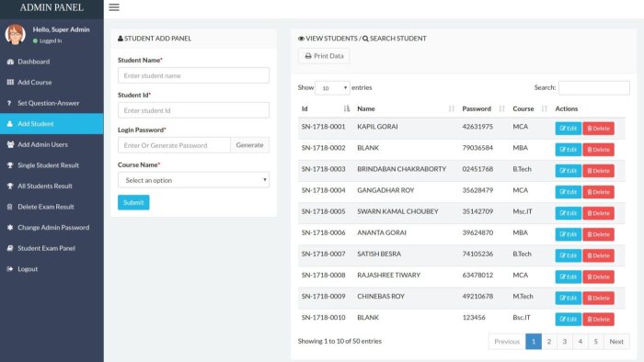Select Add Student sidebar item

coord(52,124)
